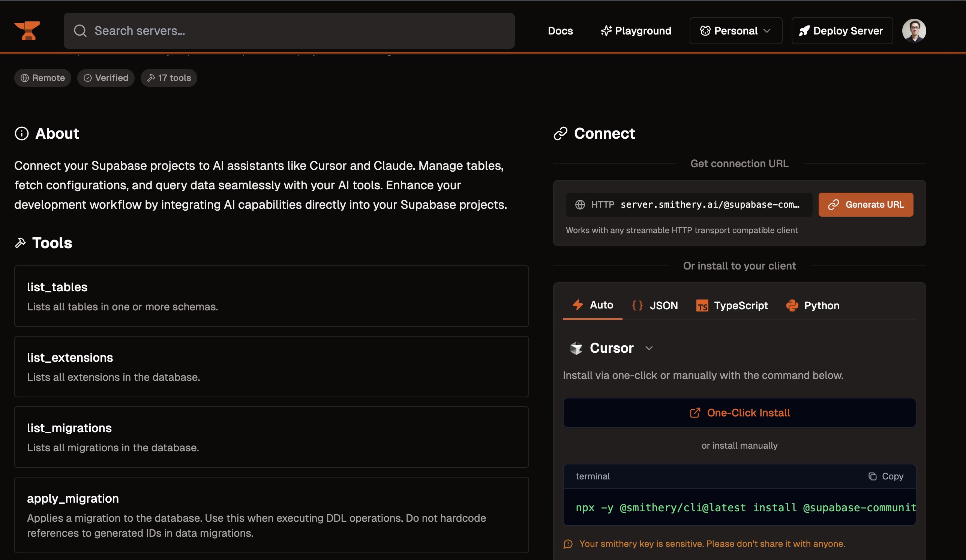Click the Python logo icon

click(792, 305)
